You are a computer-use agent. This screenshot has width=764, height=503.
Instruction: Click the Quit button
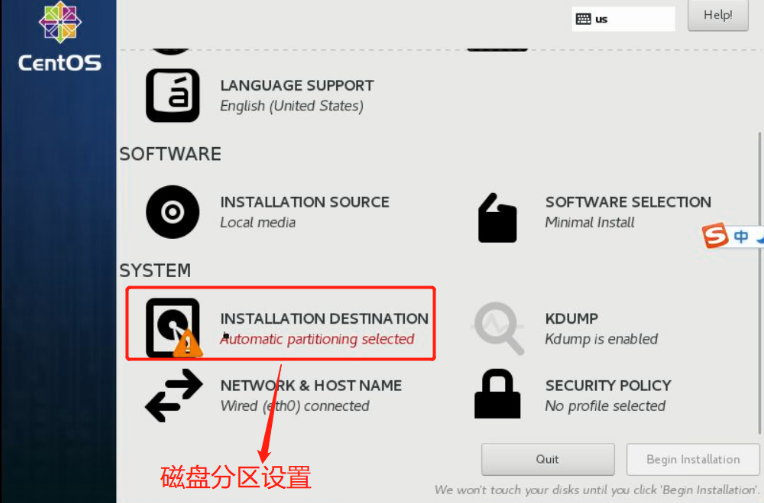pyautogui.click(x=548, y=459)
